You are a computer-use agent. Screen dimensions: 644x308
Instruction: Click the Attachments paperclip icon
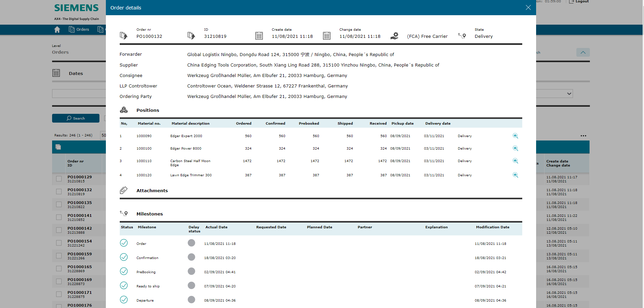tap(123, 190)
